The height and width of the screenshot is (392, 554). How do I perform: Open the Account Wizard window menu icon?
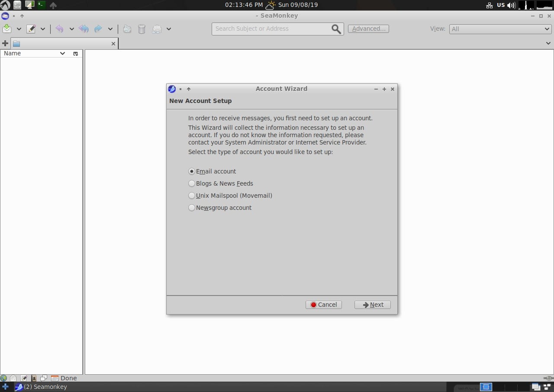[x=172, y=89]
